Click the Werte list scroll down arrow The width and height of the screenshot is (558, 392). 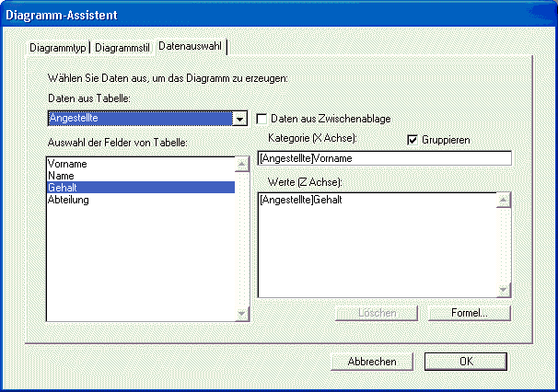503,291
